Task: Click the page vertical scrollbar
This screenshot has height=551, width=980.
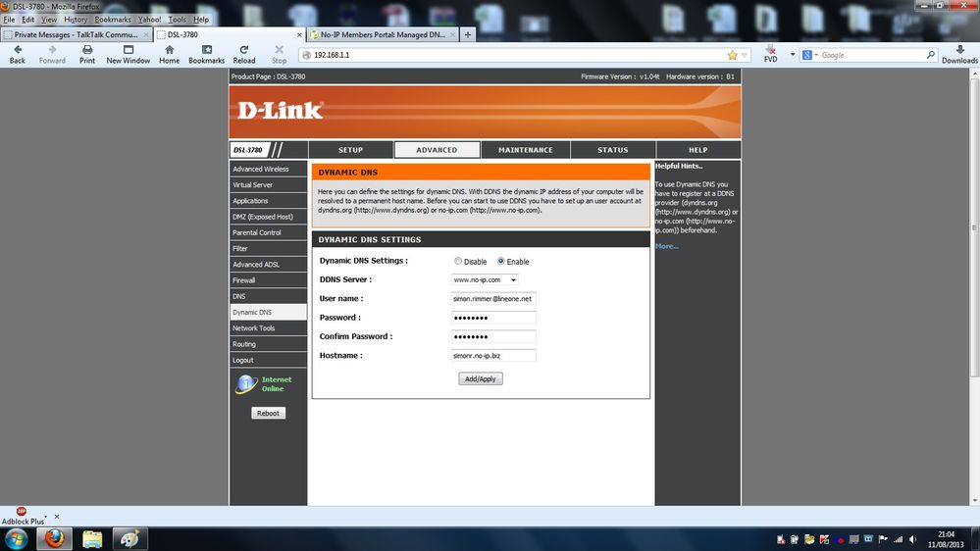Action: click(x=974, y=227)
